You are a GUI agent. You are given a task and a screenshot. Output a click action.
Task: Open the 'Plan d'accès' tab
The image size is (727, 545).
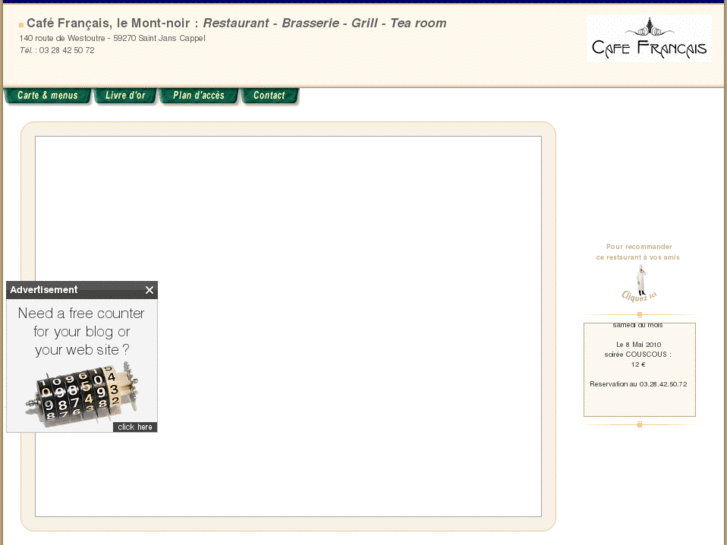point(199,96)
